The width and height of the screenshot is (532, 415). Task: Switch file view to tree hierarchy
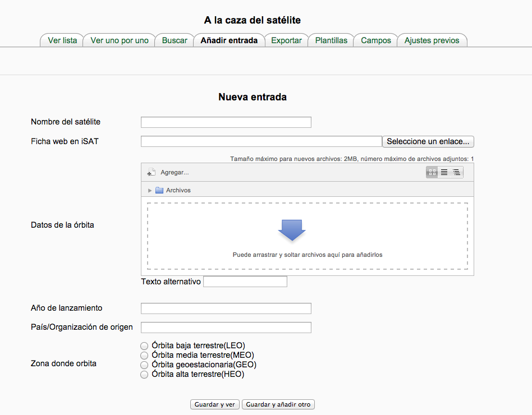(x=457, y=172)
